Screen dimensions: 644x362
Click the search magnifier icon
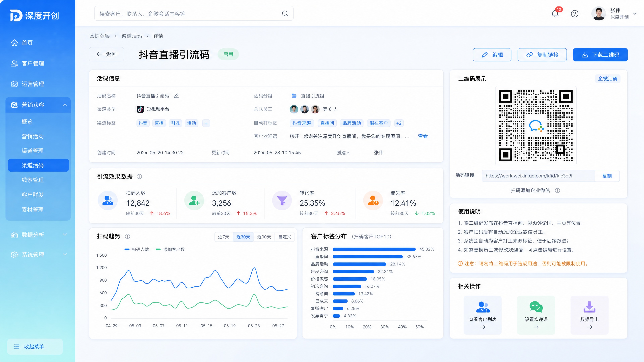[285, 13]
